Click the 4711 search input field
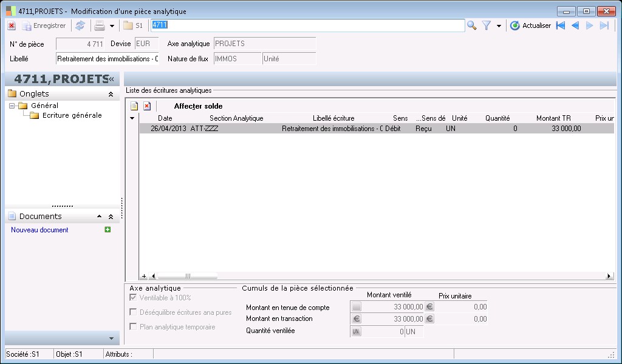 click(x=307, y=25)
